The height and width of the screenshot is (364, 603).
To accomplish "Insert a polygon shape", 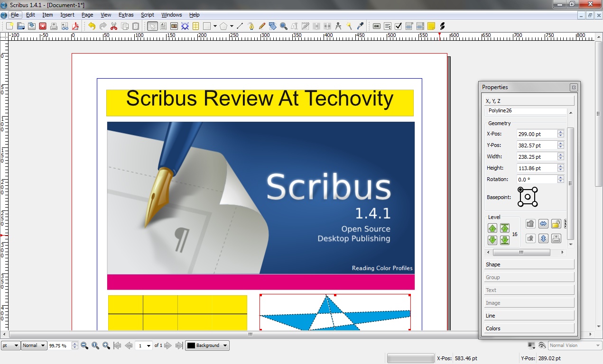I will 223,26.
